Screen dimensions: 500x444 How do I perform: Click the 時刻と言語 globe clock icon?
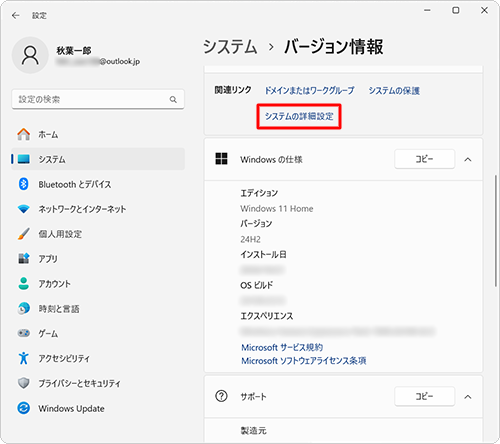coord(24,308)
